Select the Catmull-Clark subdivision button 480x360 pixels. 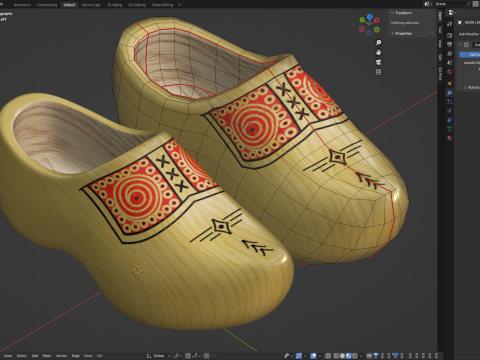coord(470,54)
